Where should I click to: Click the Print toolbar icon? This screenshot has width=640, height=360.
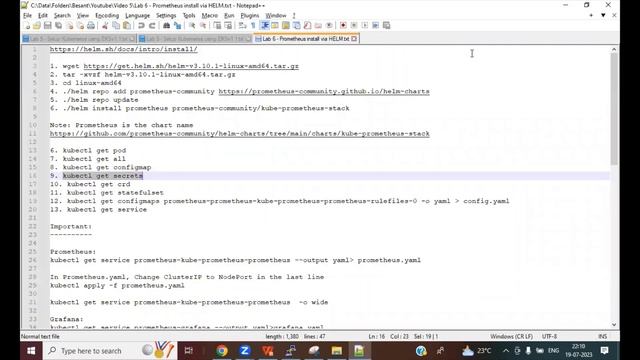(91, 26)
